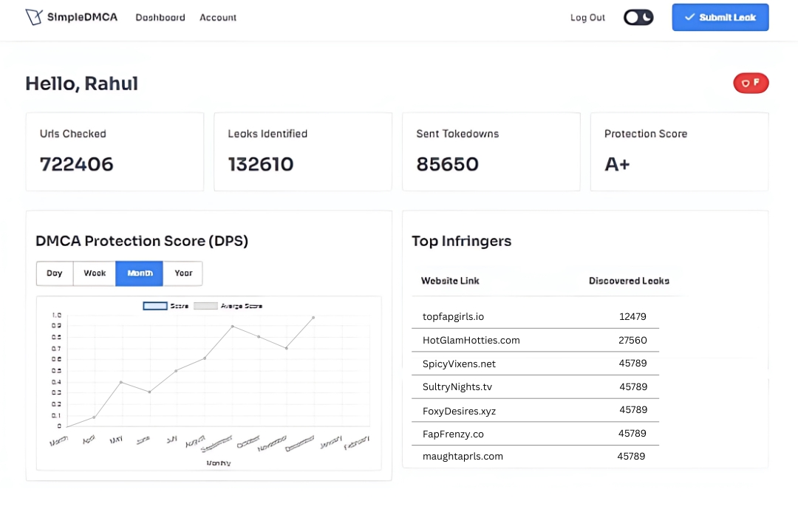The width and height of the screenshot is (798, 532).
Task: Select the Day chart range tab
Action: click(55, 273)
